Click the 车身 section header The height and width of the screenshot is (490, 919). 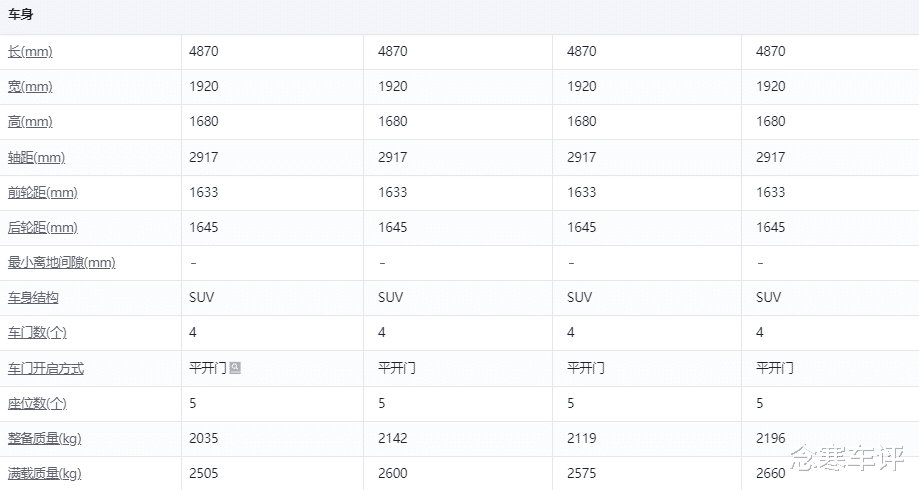pyautogui.click(x=21, y=16)
